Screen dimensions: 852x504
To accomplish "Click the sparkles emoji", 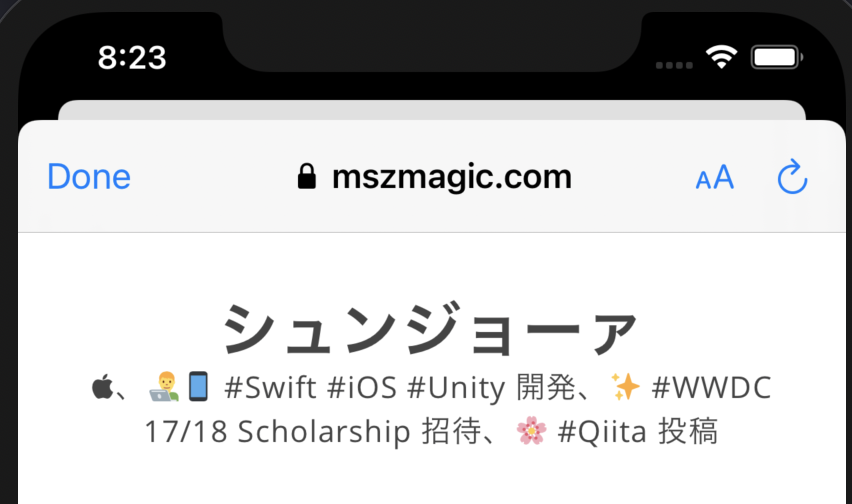I will (625, 387).
